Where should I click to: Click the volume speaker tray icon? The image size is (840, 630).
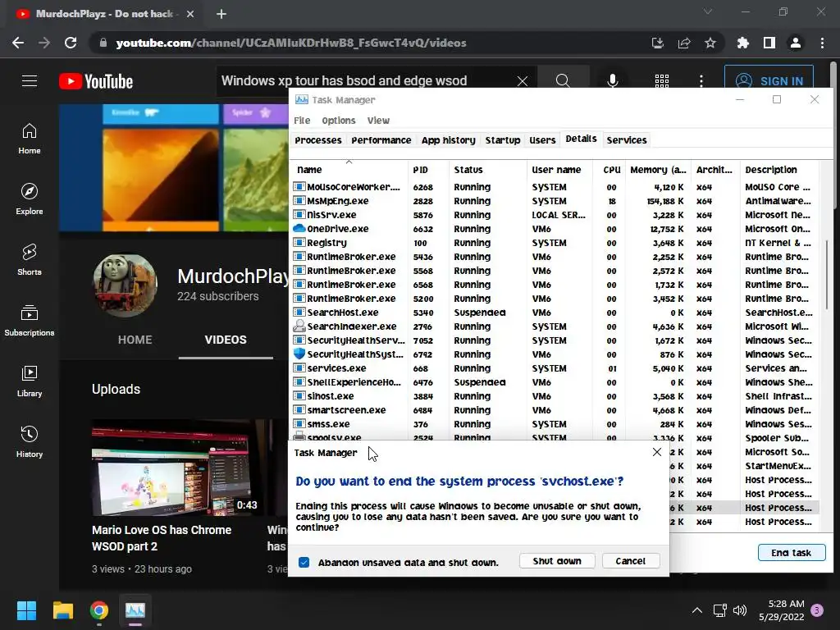pos(740,610)
